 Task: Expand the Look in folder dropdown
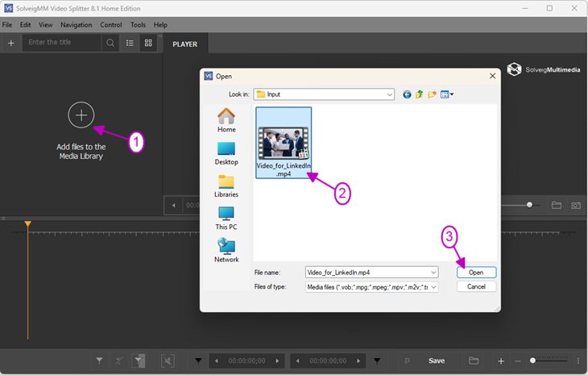(389, 94)
